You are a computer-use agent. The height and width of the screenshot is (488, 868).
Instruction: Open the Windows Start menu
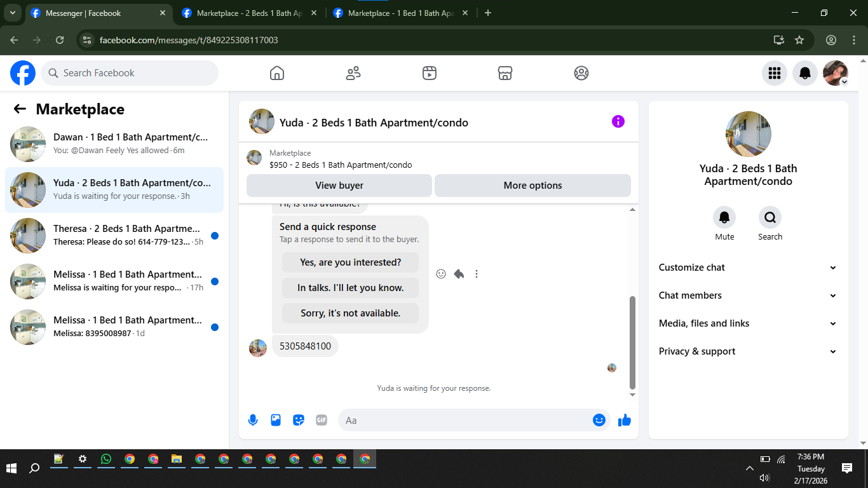(x=11, y=468)
